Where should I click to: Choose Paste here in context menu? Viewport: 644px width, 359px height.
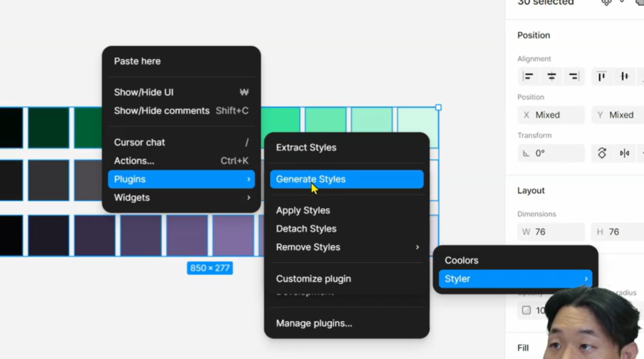click(x=181, y=61)
